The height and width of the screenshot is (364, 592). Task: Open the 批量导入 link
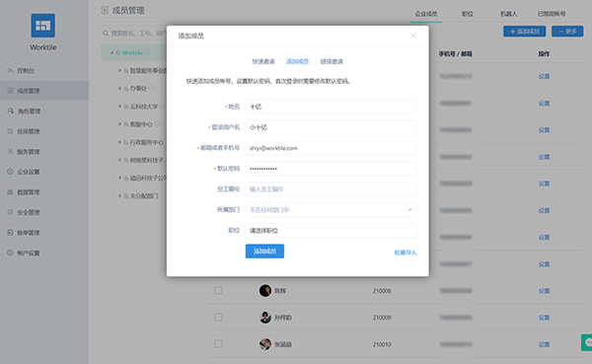(x=406, y=253)
